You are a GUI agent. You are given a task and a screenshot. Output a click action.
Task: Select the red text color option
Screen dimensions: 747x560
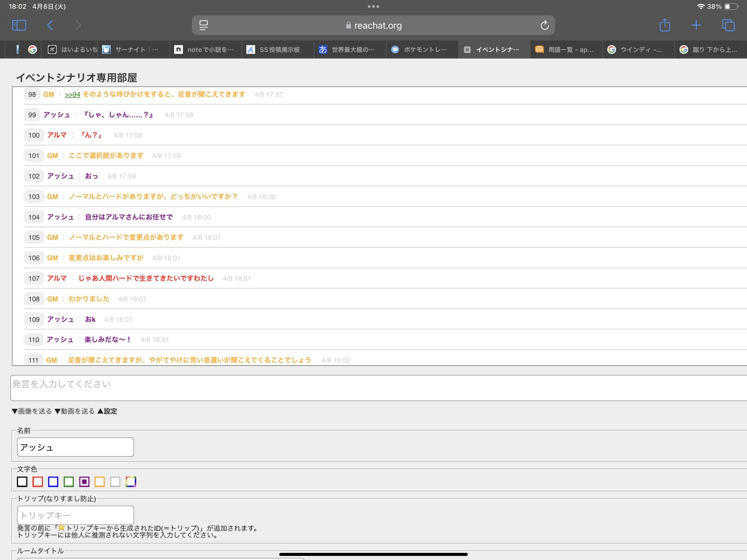(38, 482)
